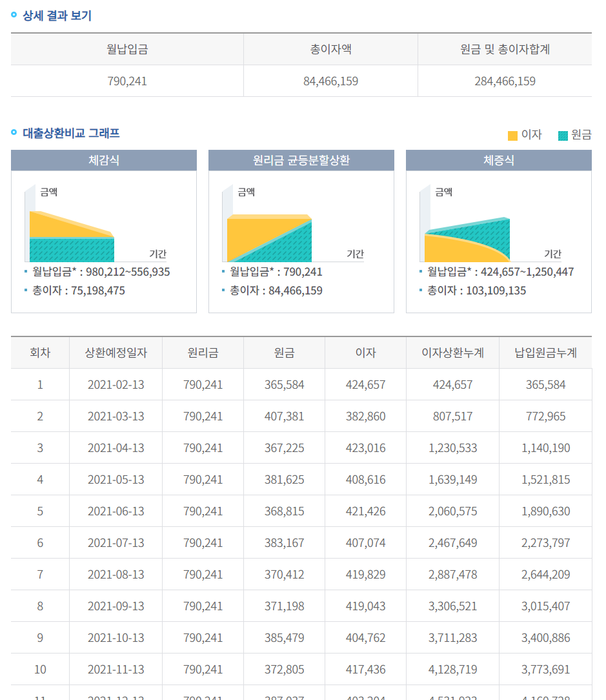Select the 이자 legend marker above the graphs
The image size is (606, 700).
[x=512, y=134]
